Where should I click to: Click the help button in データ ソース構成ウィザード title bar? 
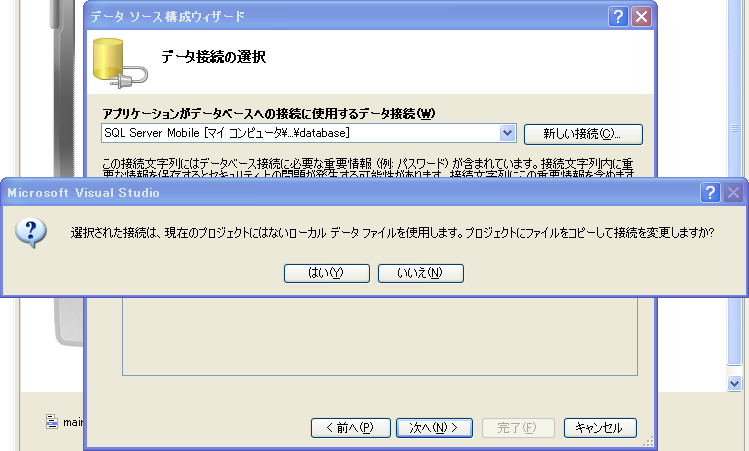coord(618,17)
